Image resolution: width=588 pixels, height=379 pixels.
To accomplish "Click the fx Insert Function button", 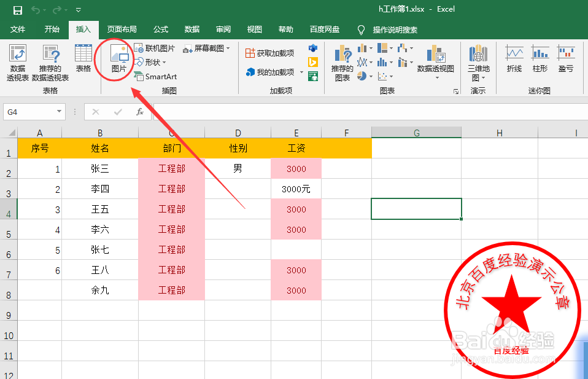I will (139, 112).
